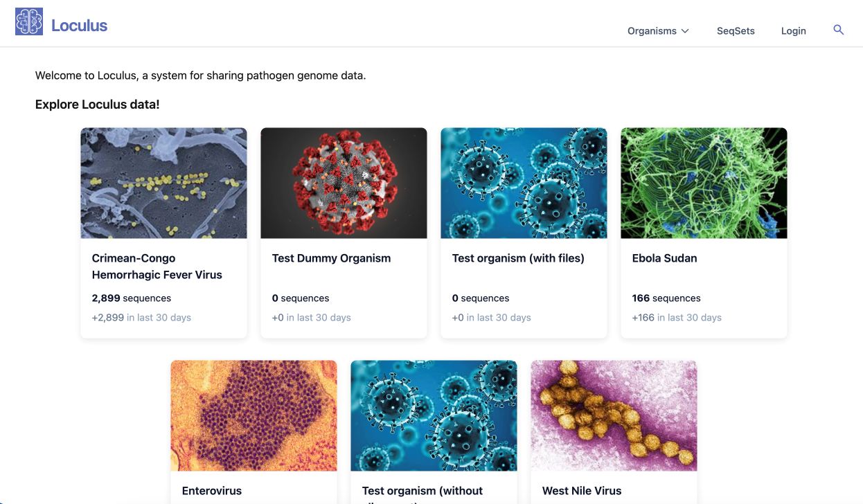863x504 pixels.
Task: Expand the Organisms dropdown chevron
Action: pyautogui.click(x=685, y=31)
